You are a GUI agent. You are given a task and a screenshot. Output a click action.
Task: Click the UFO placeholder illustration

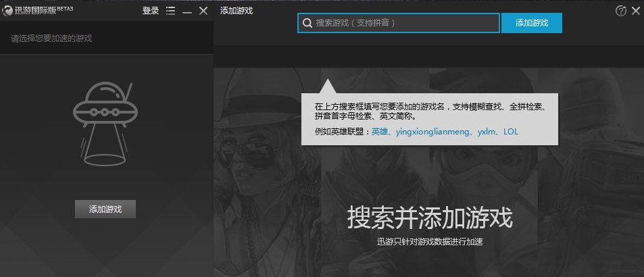coord(105,124)
